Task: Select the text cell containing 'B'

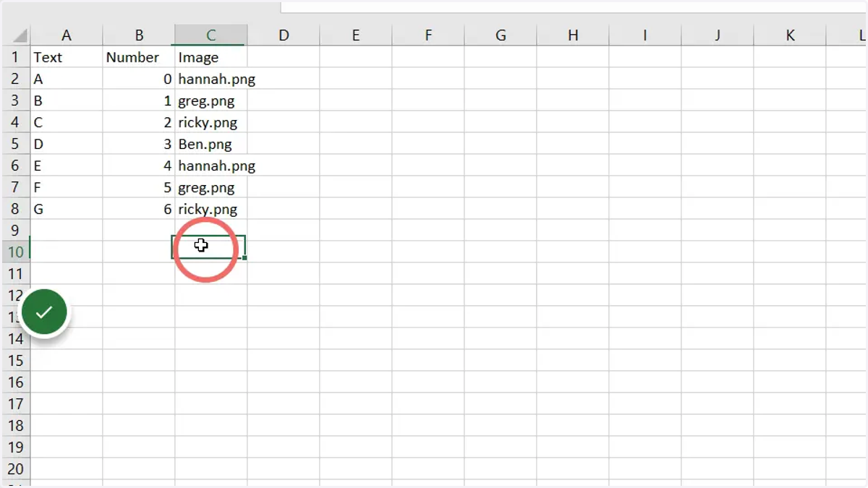Action: click(67, 100)
